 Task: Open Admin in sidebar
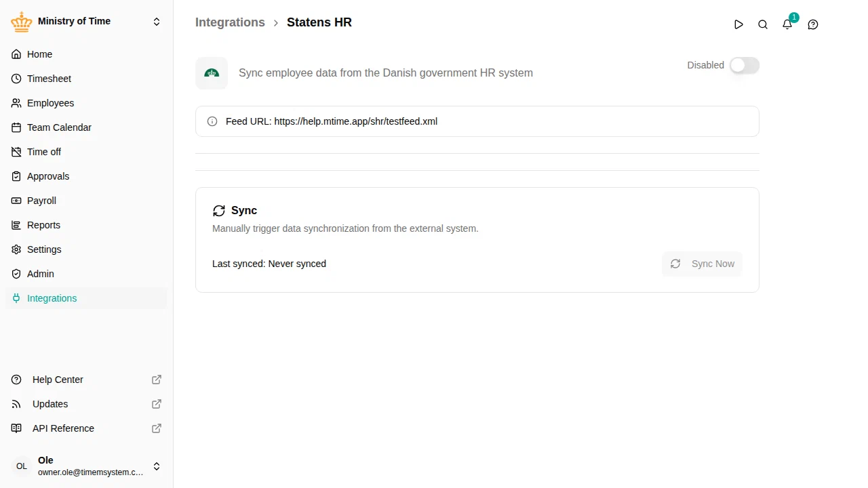click(86, 274)
